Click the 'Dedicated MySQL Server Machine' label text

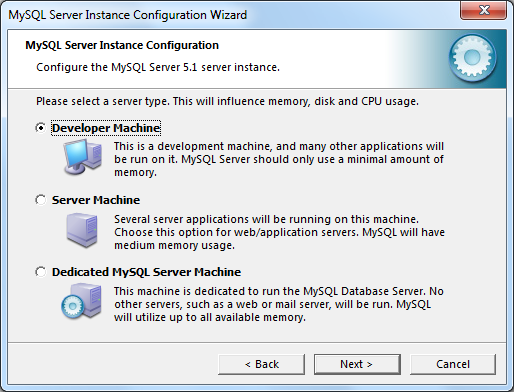coord(146,272)
